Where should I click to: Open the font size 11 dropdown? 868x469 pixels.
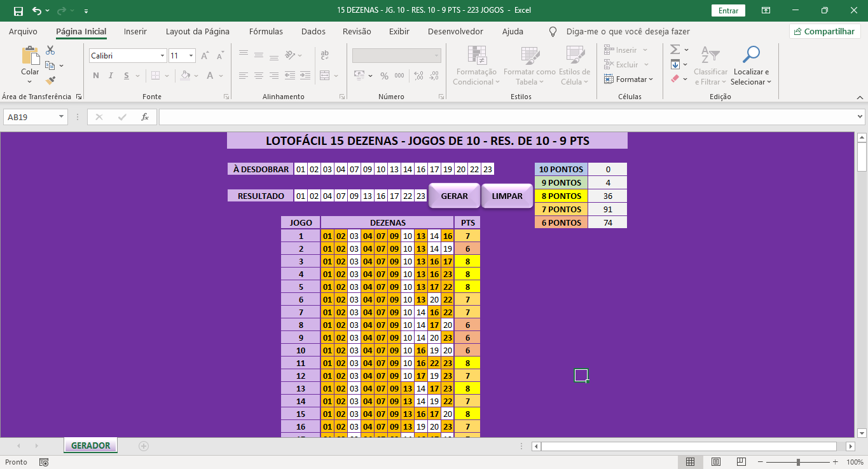click(x=191, y=56)
